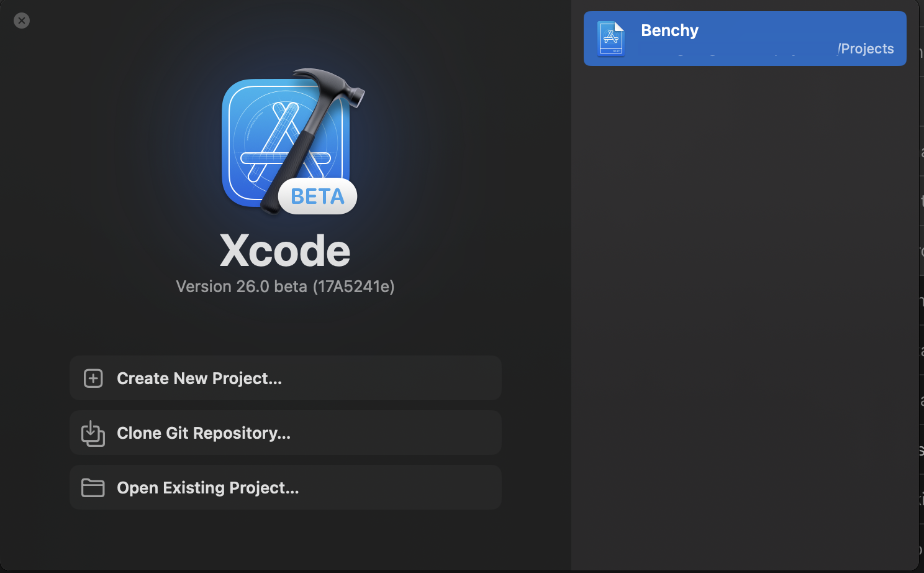Create New Project
Viewport: 924px width, 573px height.
(x=286, y=378)
